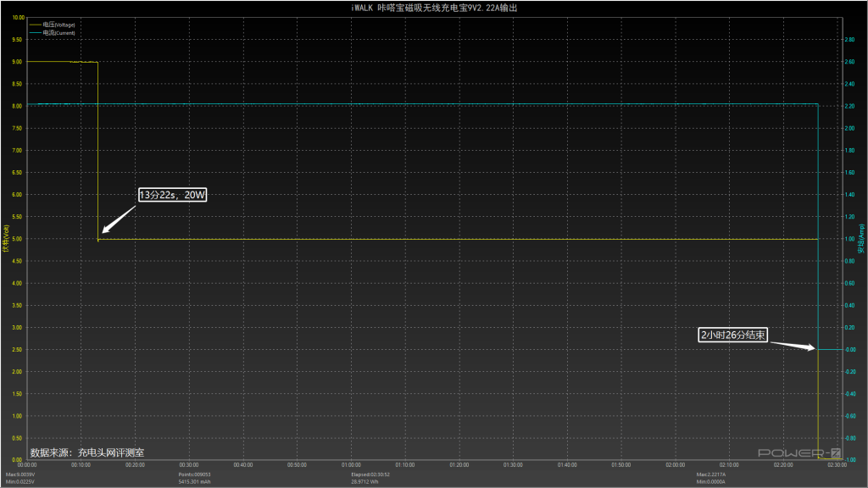Select the Min:0.0000A status value
Image resolution: width=868 pixels, height=488 pixels.
tap(711, 482)
